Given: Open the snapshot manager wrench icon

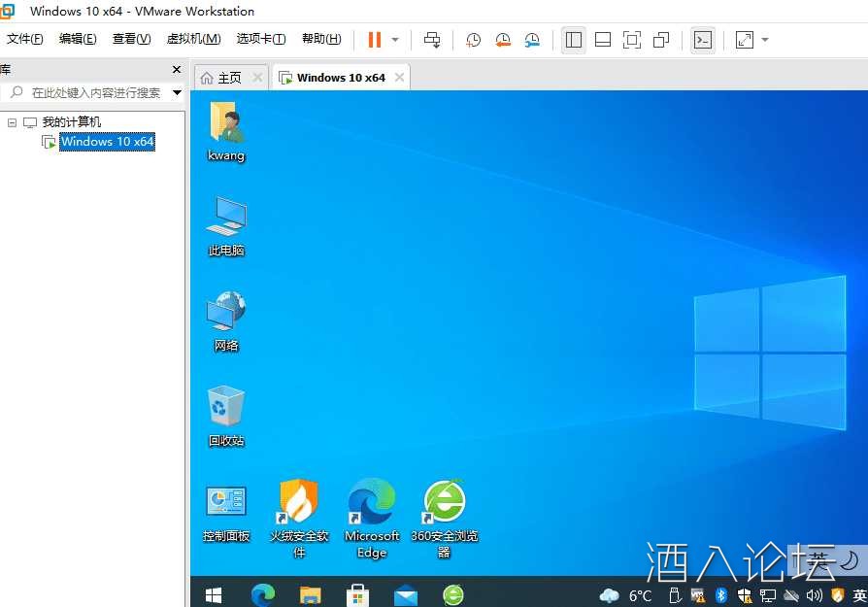Looking at the screenshot, I should [532, 40].
